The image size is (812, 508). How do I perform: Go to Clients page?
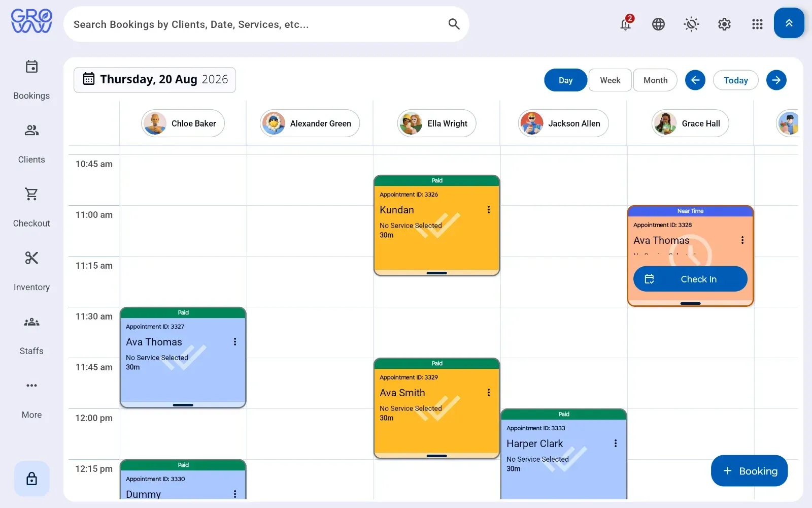point(31,144)
